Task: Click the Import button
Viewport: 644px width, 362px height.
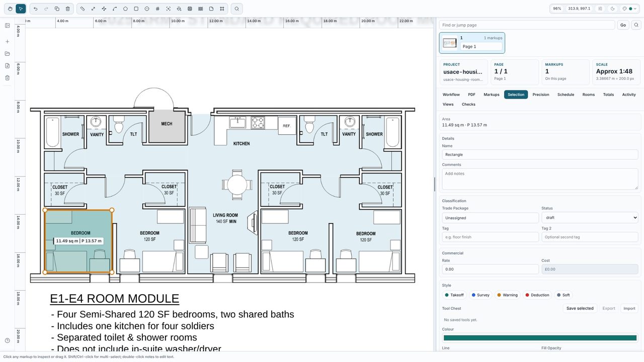Action: coord(629,308)
